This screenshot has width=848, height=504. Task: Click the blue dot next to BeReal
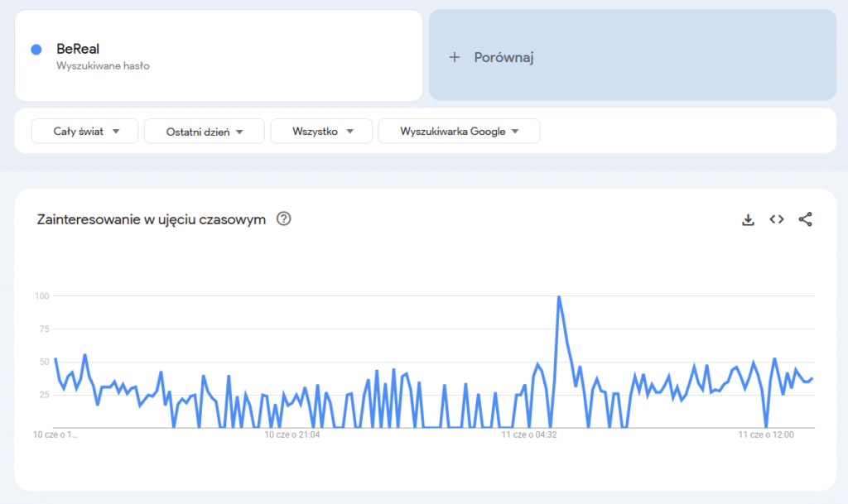36,50
